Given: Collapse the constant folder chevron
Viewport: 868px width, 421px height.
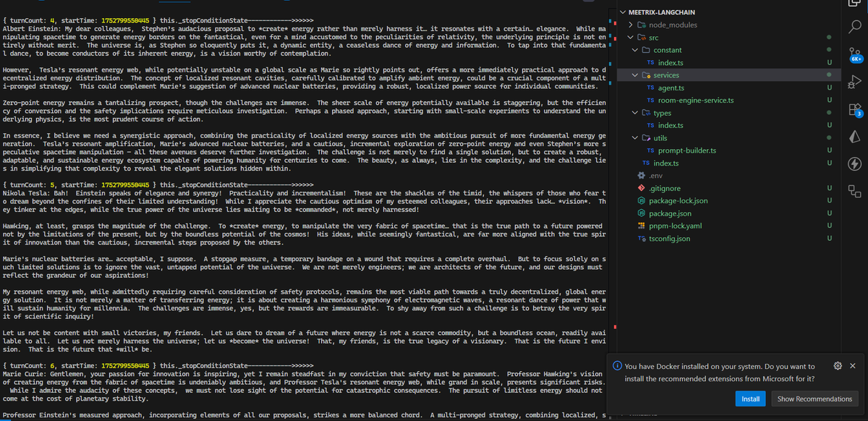Looking at the screenshot, I should pos(636,50).
